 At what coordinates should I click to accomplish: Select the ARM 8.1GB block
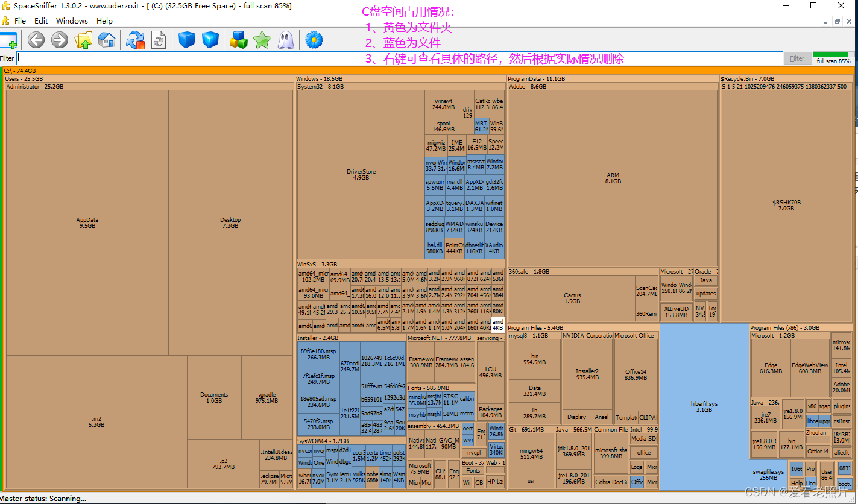coord(613,178)
